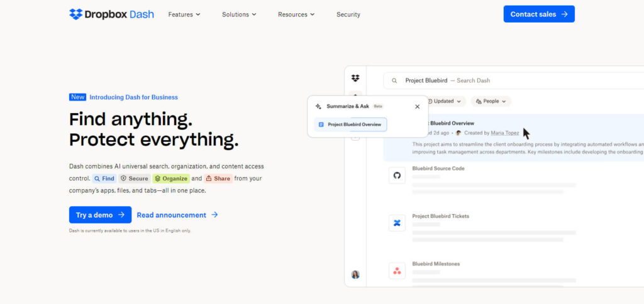Screen dimensions: 644x304
Task: Open the Read announcement link
Action: tap(177, 215)
